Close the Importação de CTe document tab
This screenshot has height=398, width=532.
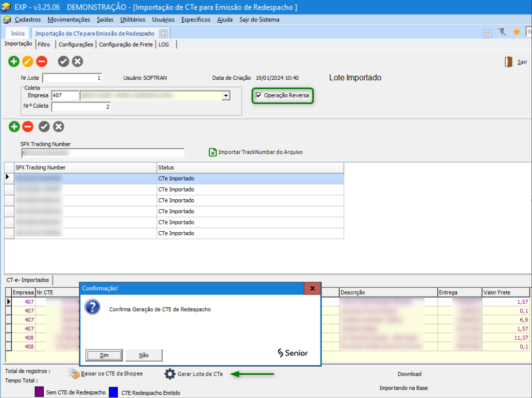click(163, 33)
